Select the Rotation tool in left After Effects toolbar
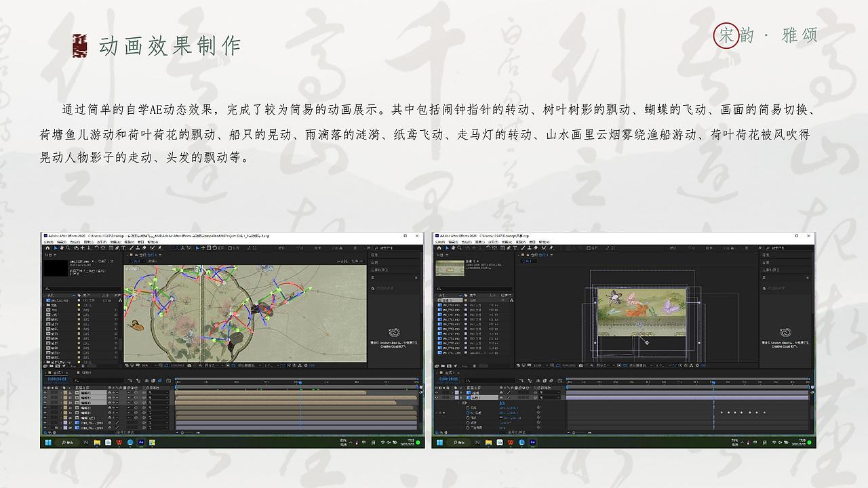Screen dimensions: 868x488 [96, 248]
